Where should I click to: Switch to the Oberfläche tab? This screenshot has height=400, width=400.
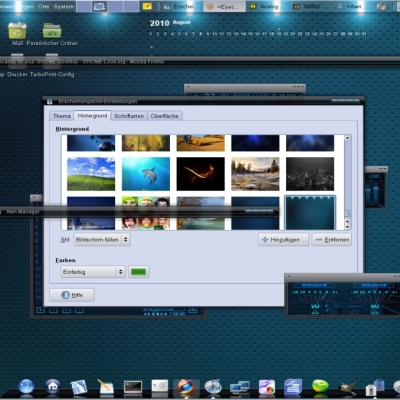click(x=165, y=116)
